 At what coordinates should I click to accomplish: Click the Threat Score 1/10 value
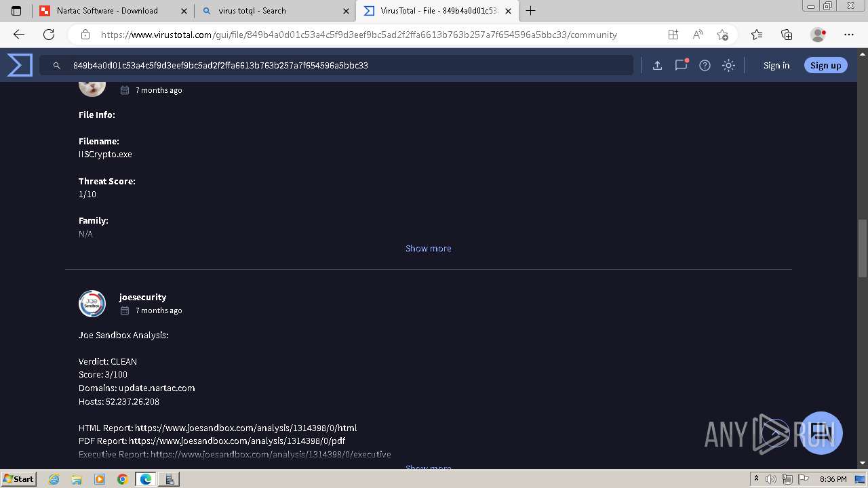(87, 194)
